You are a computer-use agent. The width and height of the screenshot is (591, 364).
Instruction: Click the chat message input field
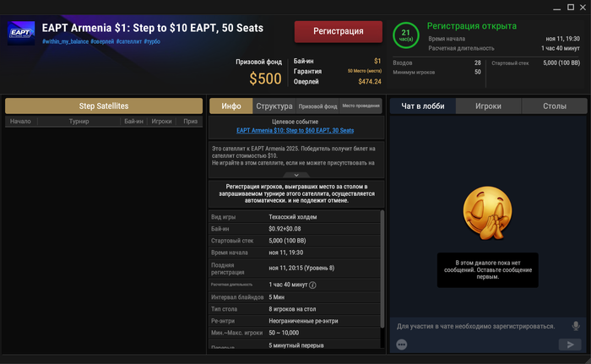(477, 326)
